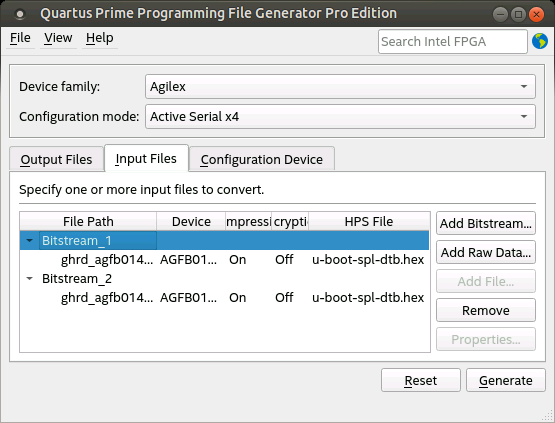Click the Reset button

421,380
